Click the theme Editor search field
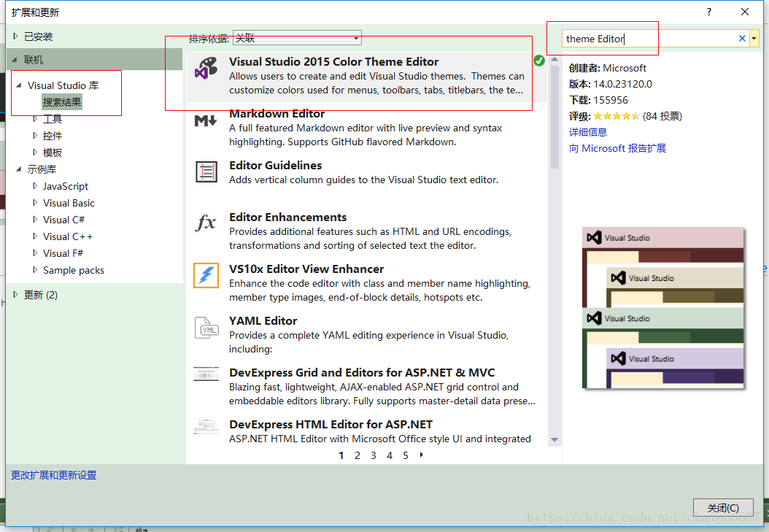769x532 pixels. tap(649, 38)
